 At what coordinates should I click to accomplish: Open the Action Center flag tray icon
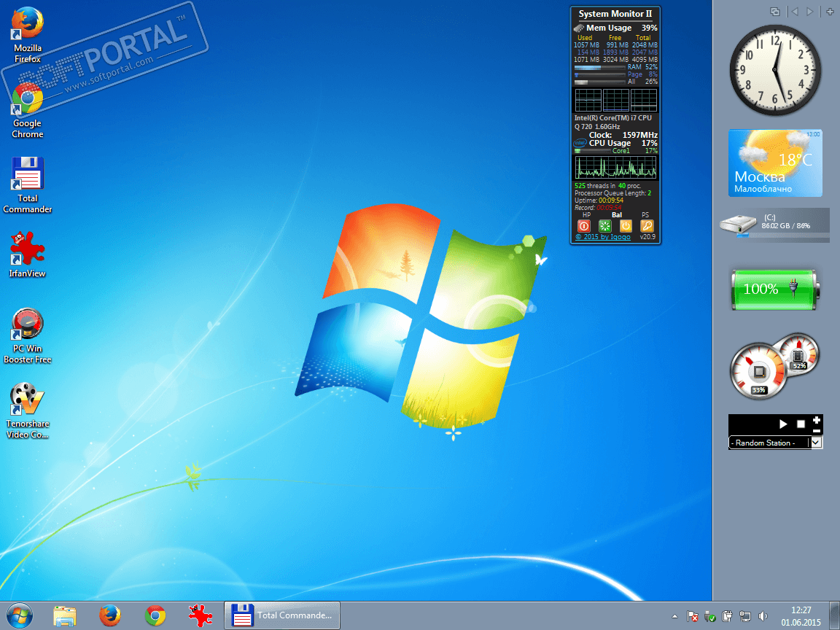click(692, 617)
